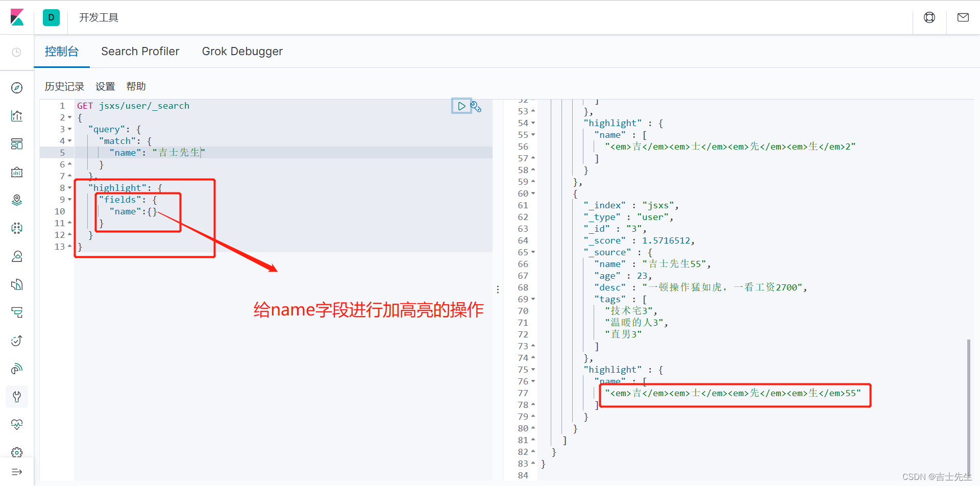Switch to Search Profiler tab
Viewport: 980px width, 486px height.
[x=140, y=52]
